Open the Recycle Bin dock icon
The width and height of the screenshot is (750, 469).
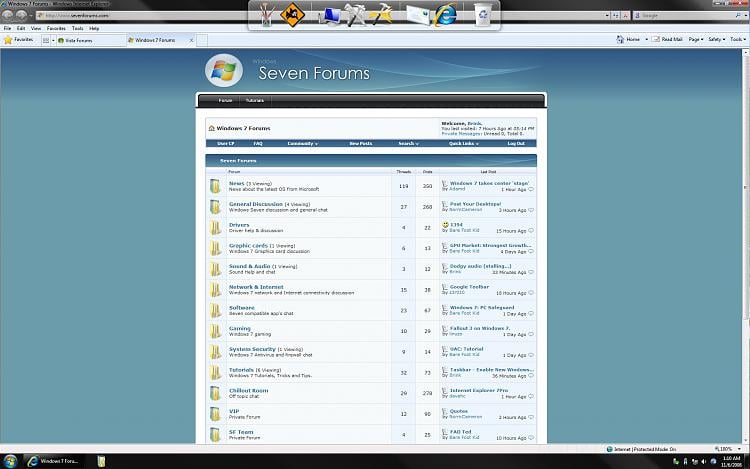[x=483, y=15]
